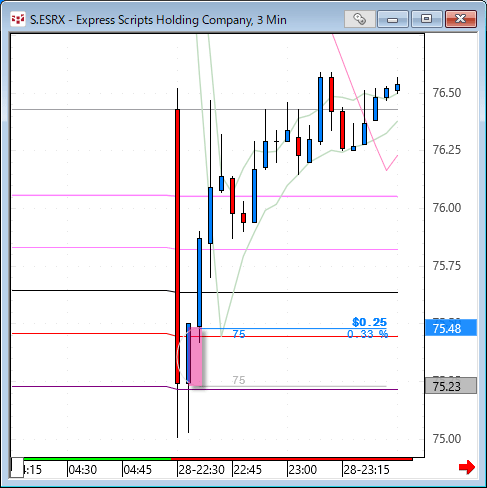The image size is (487, 488).
Task: Click the green session bar on timeline
Action: (x=97, y=459)
